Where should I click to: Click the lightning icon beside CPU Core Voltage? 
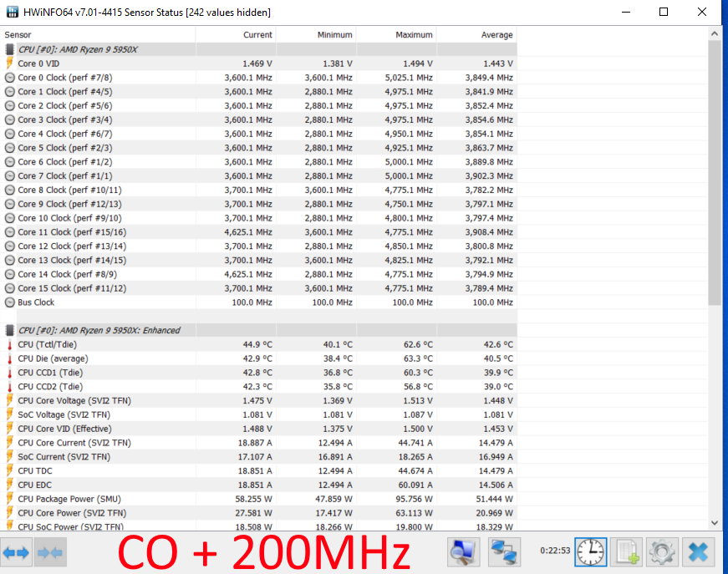pyautogui.click(x=9, y=400)
